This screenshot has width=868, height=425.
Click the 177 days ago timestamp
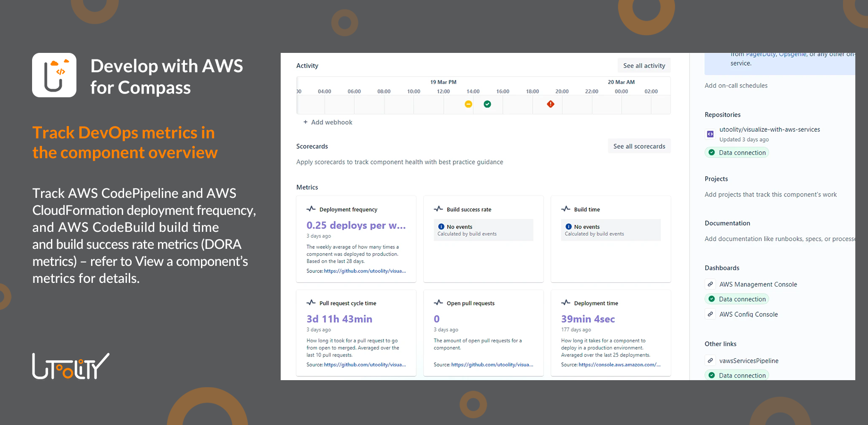click(x=576, y=330)
